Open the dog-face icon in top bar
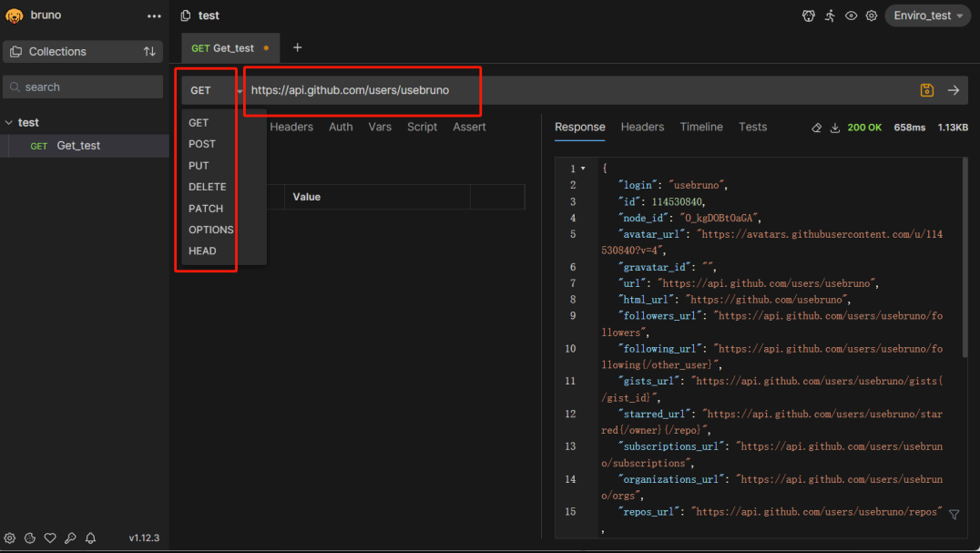This screenshot has height=553, width=980. point(809,15)
